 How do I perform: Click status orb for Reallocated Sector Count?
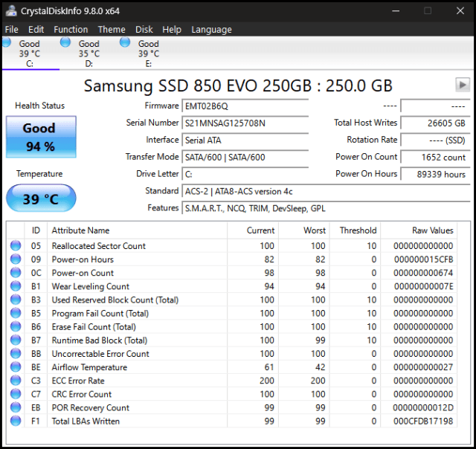(16, 245)
